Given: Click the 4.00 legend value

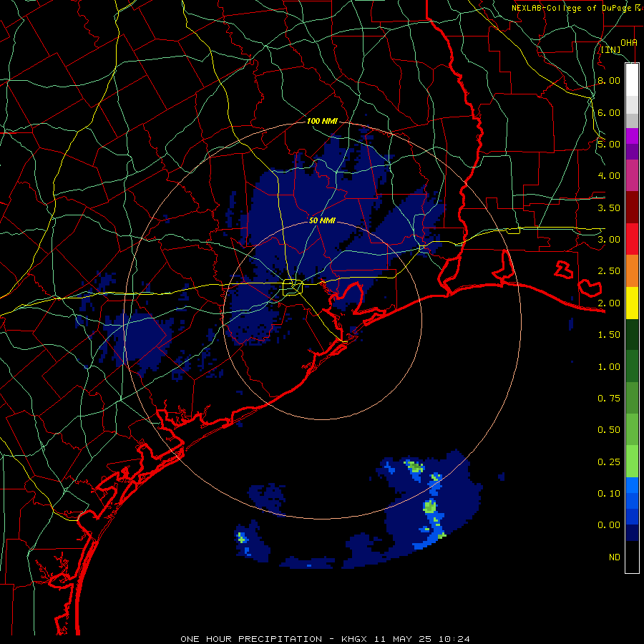Looking at the screenshot, I should tap(609, 176).
